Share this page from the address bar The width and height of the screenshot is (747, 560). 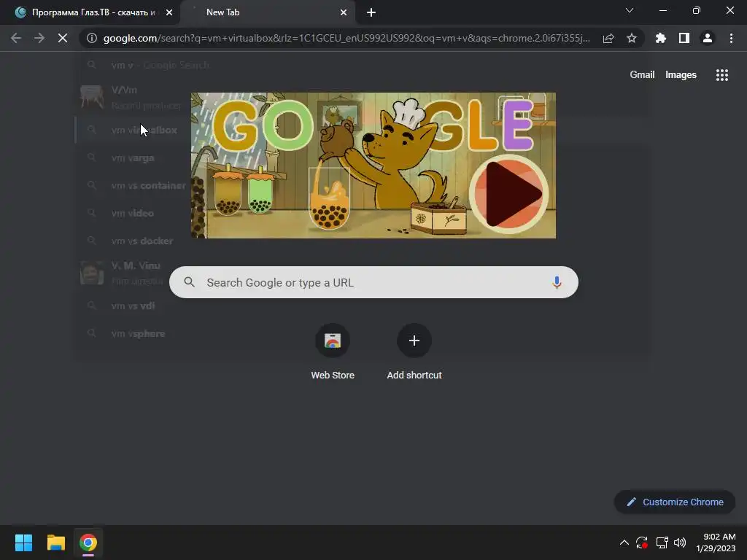tap(608, 38)
